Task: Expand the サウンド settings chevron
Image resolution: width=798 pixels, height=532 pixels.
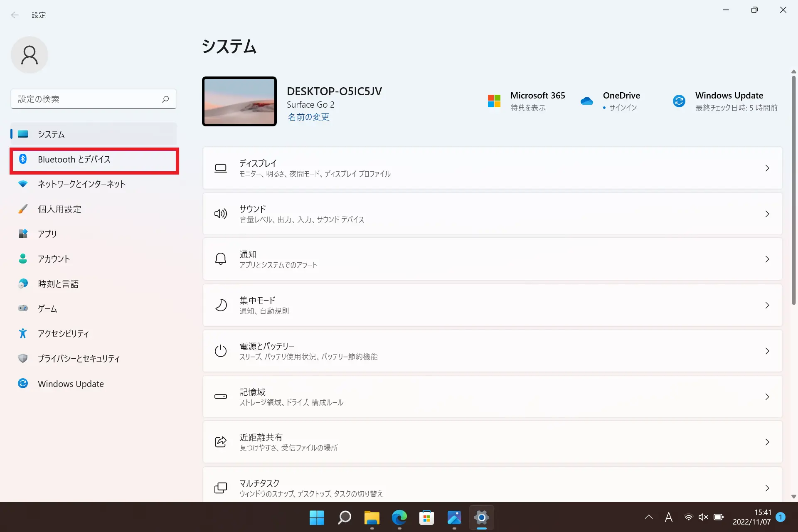Action: [x=767, y=214]
